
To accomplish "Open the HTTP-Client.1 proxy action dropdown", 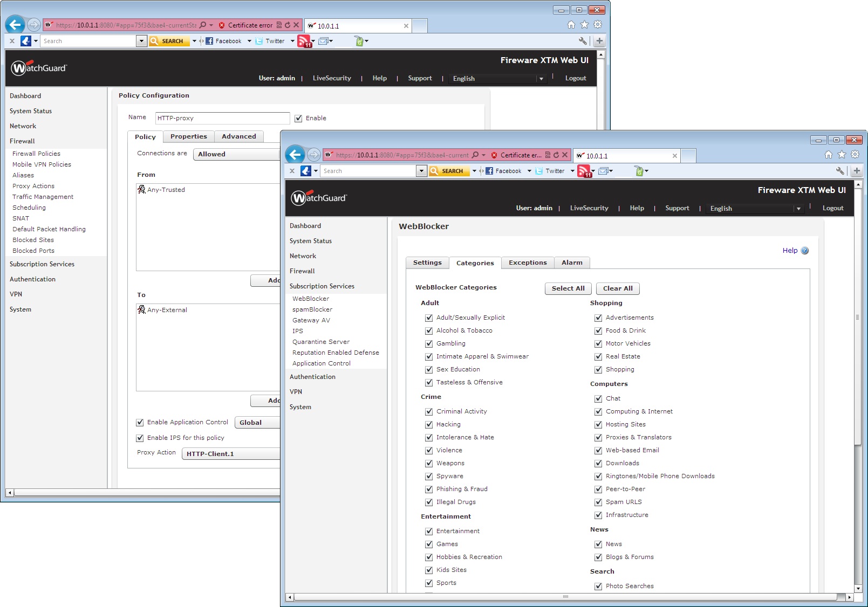I will point(231,454).
